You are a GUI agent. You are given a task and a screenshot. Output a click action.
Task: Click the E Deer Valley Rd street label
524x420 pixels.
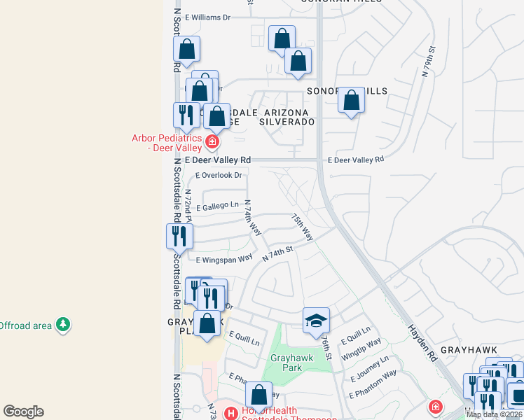218,160
